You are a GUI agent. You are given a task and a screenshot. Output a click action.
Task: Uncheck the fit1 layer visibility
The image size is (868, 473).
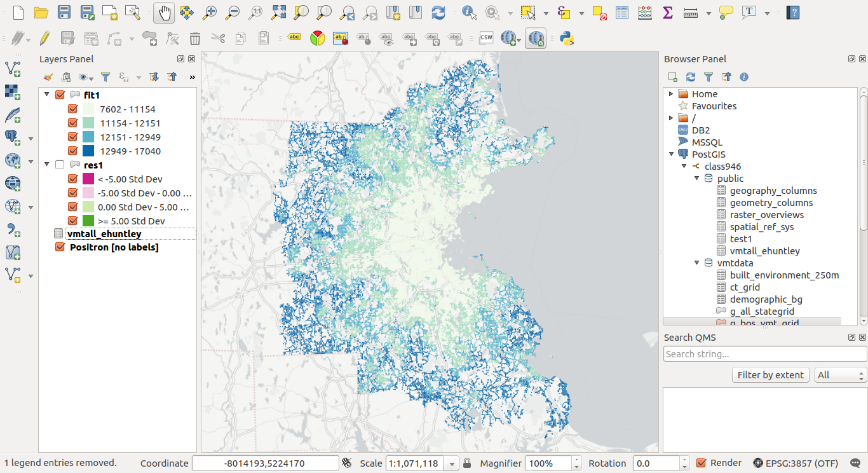[x=60, y=95]
